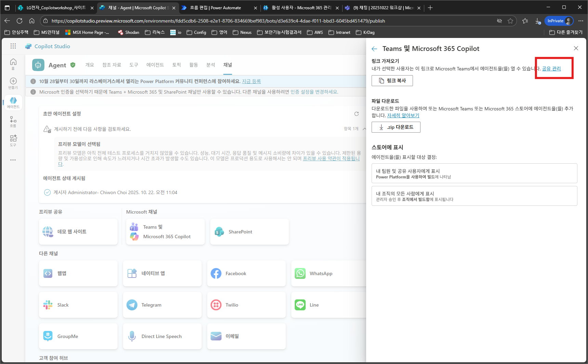588x364 pixels.
Task: Click the 지금 등록 link
Action: (x=251, y=81)
